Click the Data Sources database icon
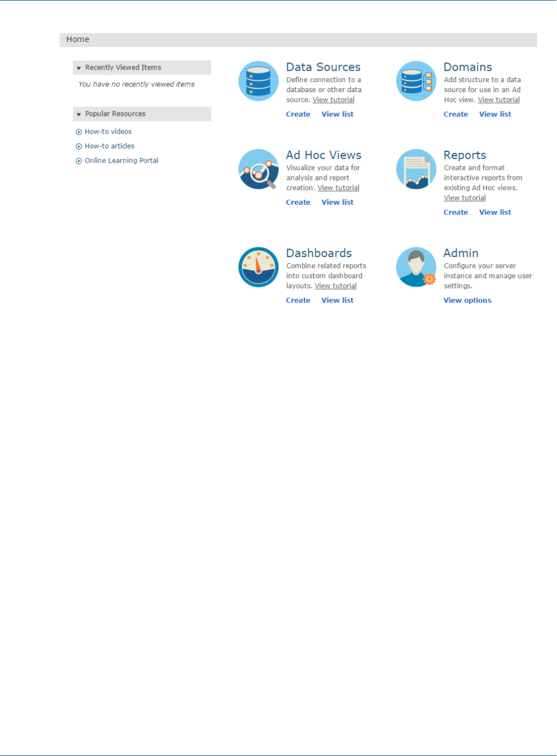 258,81
